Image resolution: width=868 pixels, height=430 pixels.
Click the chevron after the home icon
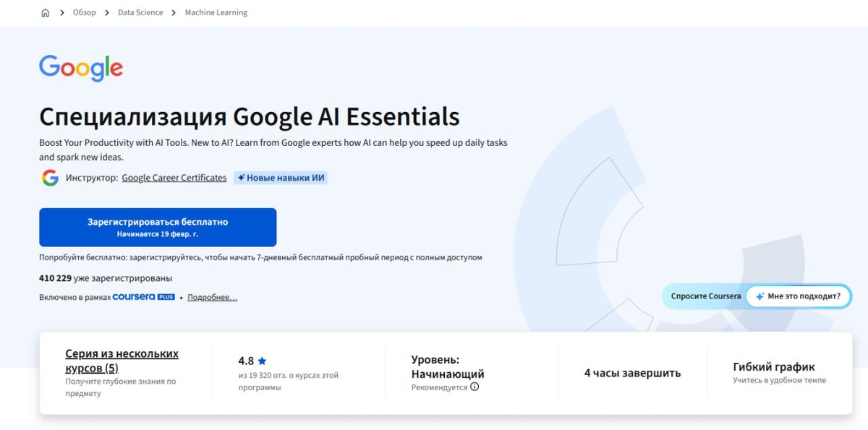coord(63,13)
